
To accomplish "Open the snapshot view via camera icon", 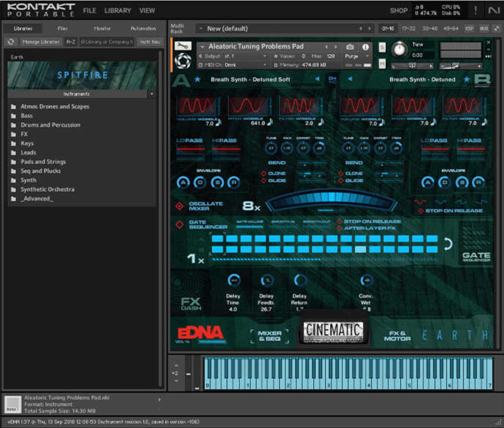I will [350, 47].
